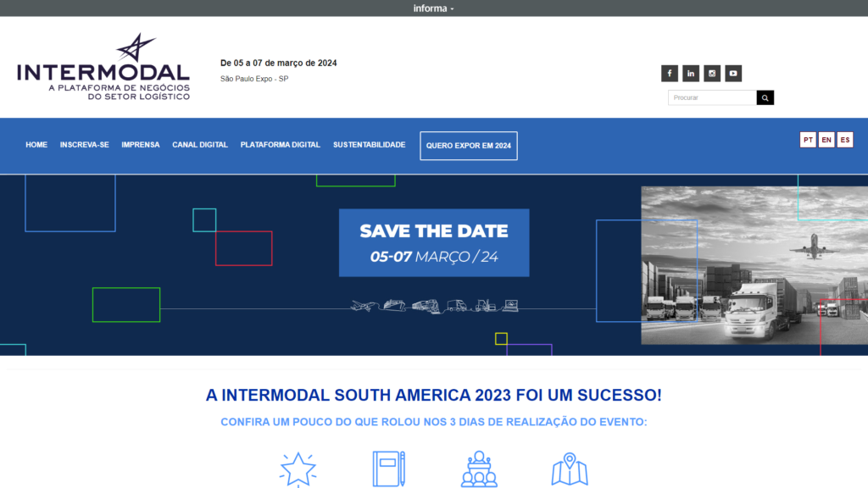Click the conference audience icon
The image size is (868, 488).
click(479, 469)
